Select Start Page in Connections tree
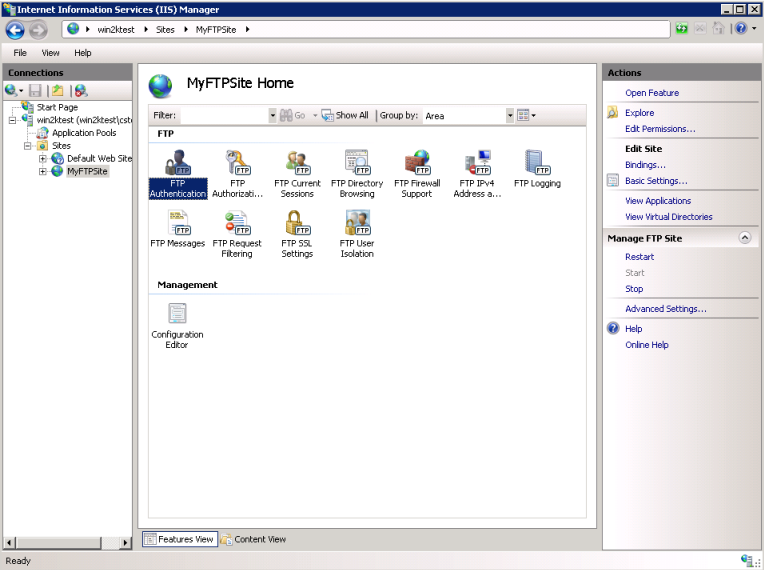Screen dimensions: 764x570 tap(57, 107)
